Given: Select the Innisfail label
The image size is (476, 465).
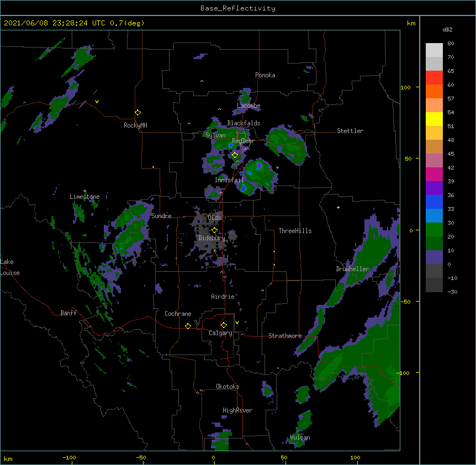Looking at the screenshot, I should coord(229,180).
